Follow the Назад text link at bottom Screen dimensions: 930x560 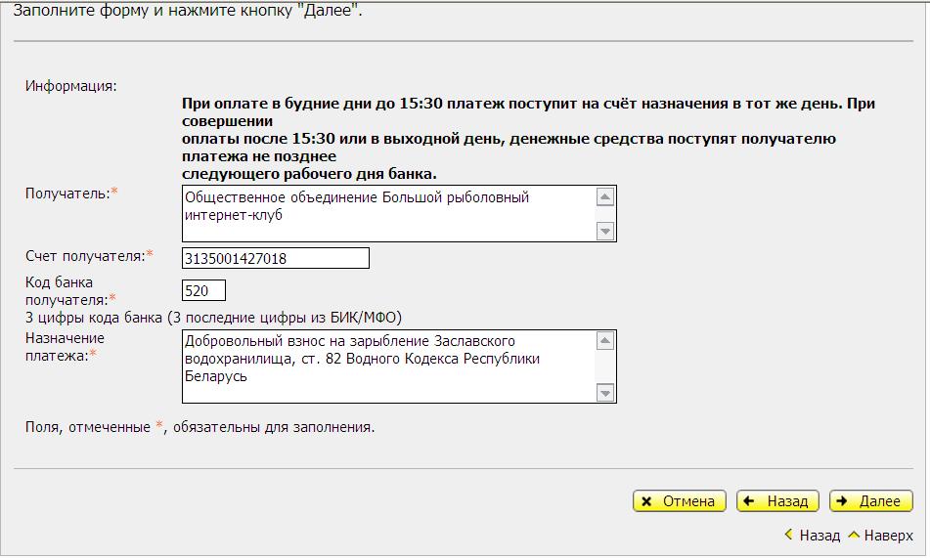coord(819,536)
